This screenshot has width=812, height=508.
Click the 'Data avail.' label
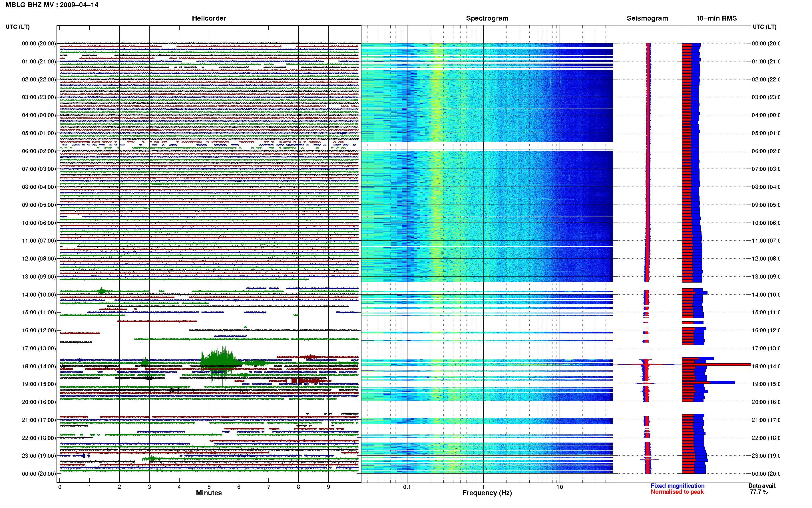762,486
